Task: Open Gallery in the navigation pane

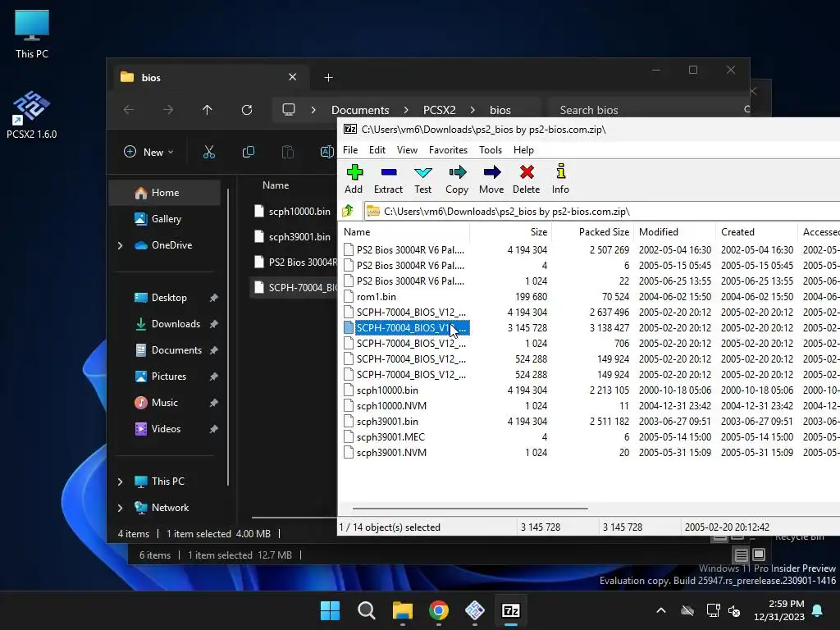Action: click(x=164, y=219)
